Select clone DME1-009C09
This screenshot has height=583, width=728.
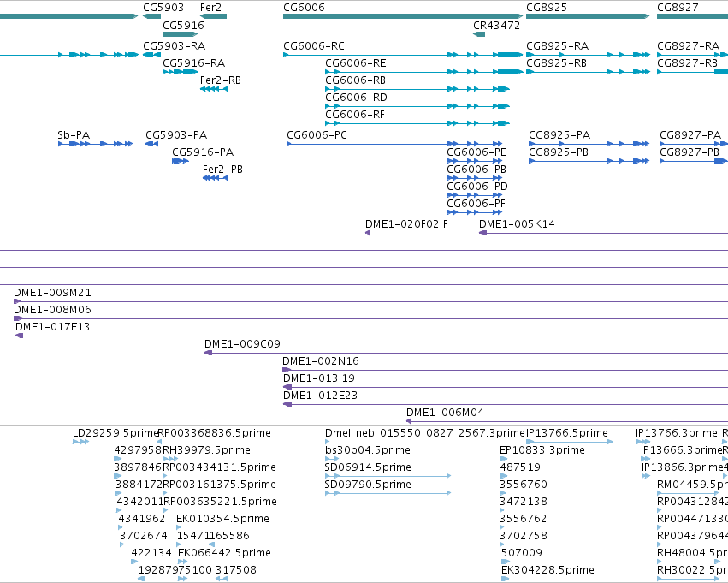point(242,345)
